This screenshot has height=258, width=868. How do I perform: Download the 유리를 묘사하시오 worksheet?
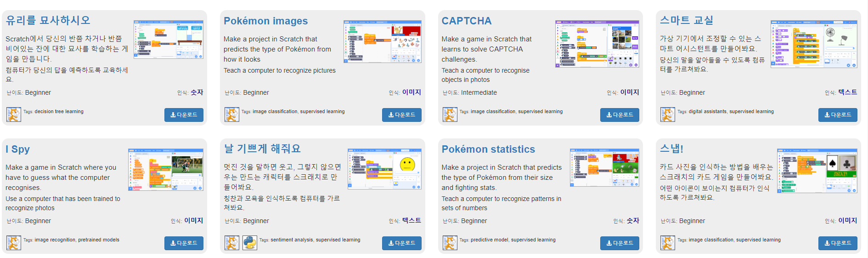pos(184,115)
